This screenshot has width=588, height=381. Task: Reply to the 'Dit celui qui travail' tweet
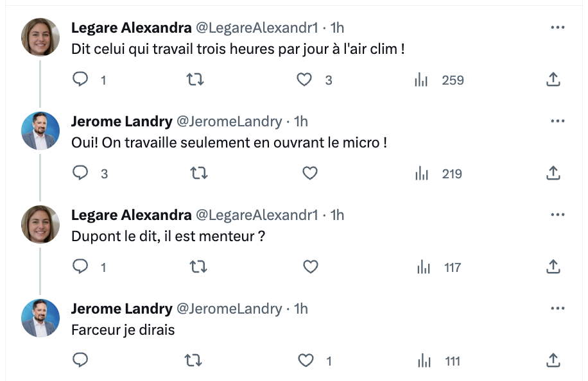[80, 80]
